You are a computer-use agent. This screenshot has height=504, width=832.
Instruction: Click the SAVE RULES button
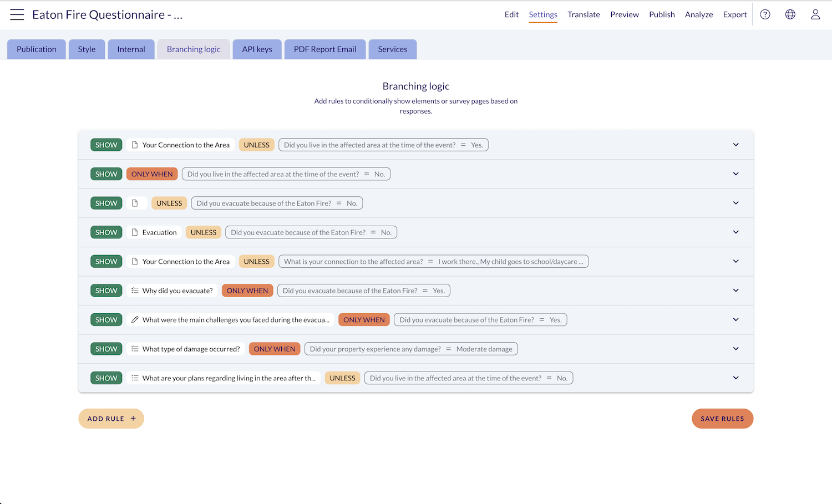(x=722, y=419)
